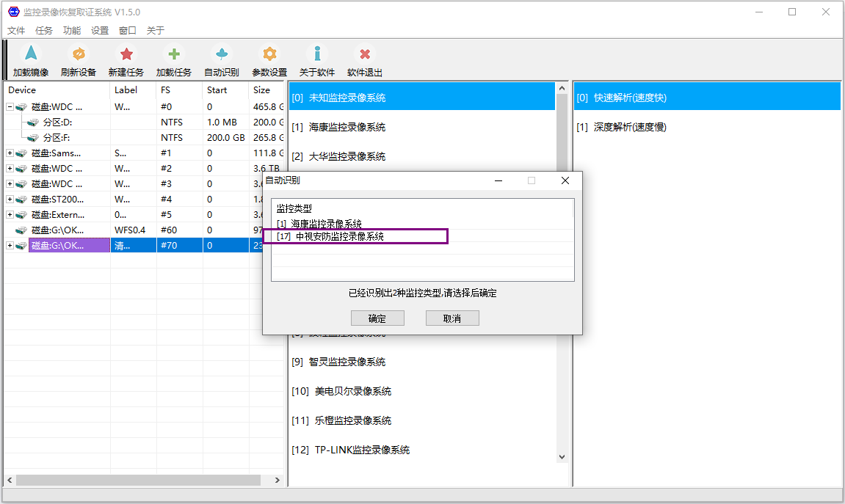The image size is (845, 504).
Task: Click the 确定 button in dialog
Action: pyautogui.click(x=377, y=318)
